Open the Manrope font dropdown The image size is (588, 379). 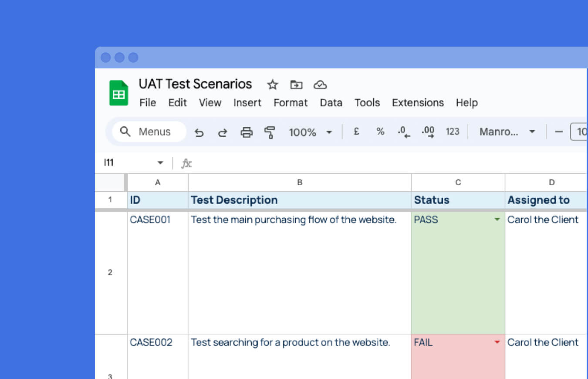(507, 132)
